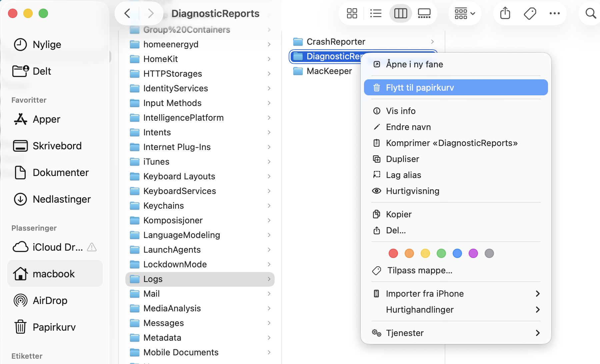Expand the Metadata folder chevron
The height and width of the screenshot is (364, 600).
pyautogui.click(x=269, y=338)
